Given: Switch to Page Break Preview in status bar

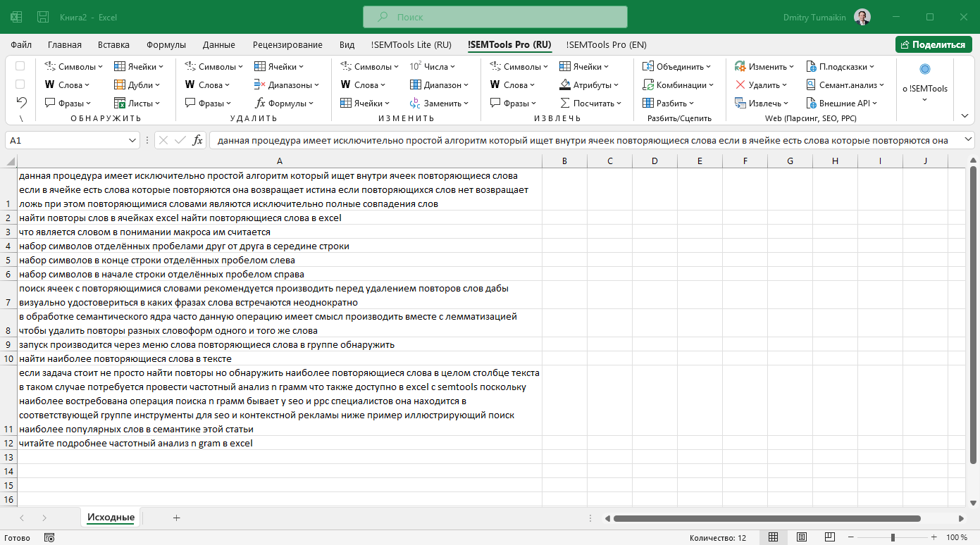Looking at the screenshot, I should (x=829, y=537).
